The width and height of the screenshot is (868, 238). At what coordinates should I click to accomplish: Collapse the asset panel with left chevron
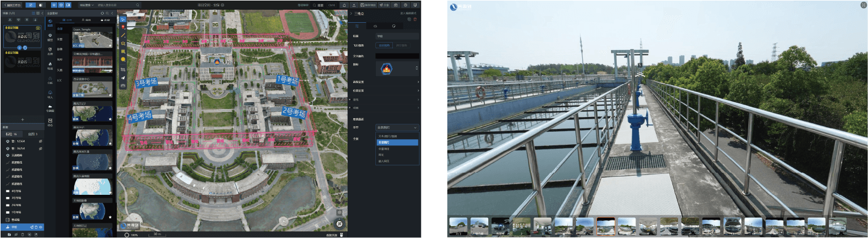111,12
